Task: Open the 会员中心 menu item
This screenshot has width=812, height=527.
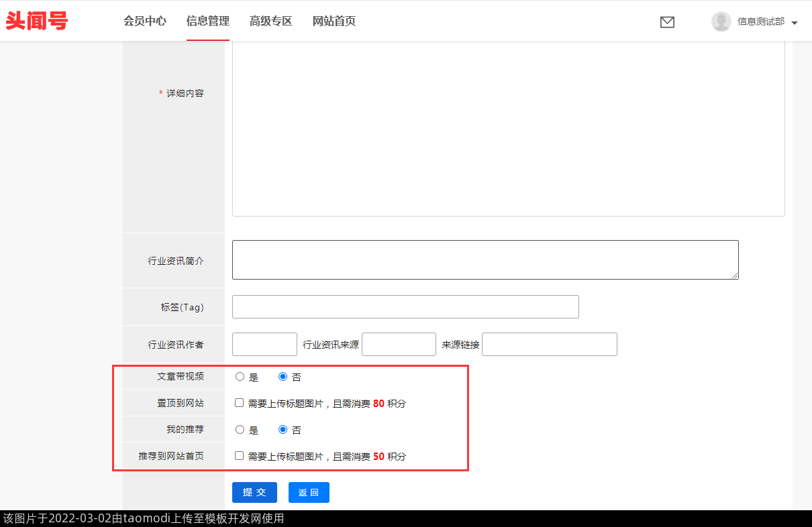Action: tap(145, 21)
